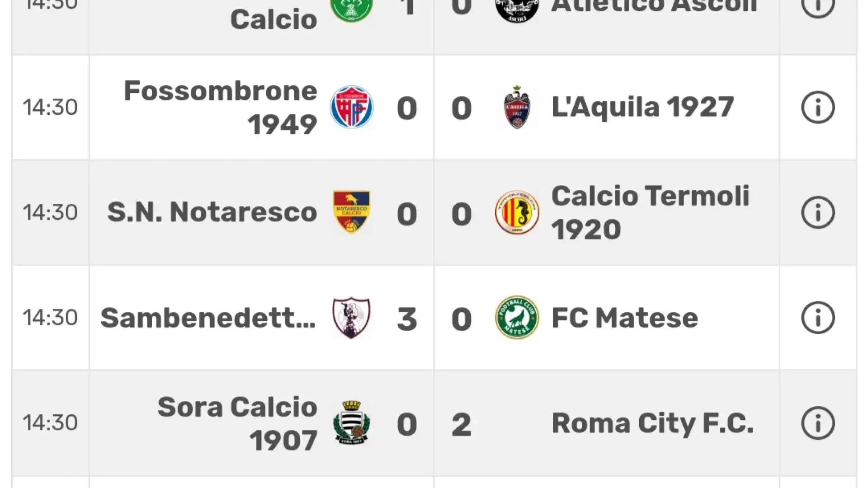The image size is (868, 488).
Task: Open info icon for Sambenedettese vs FC Matese
Action: (x=818, y=318)
